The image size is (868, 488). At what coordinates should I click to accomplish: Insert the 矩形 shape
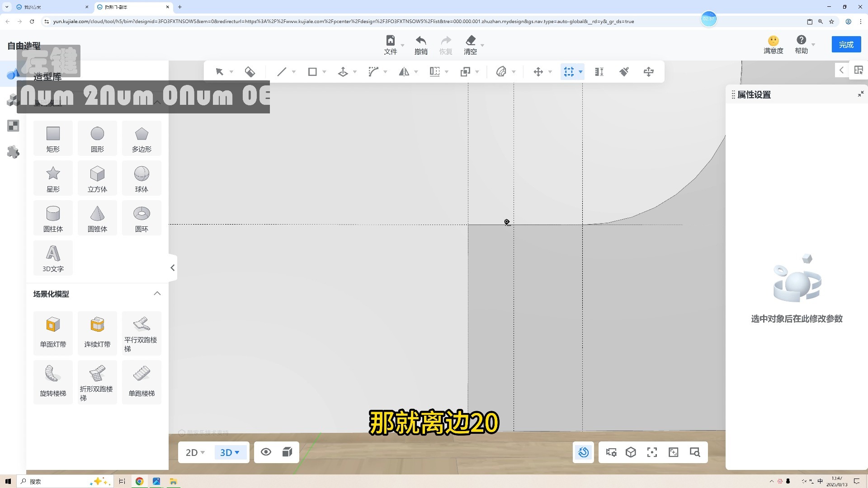coord(53,139)
